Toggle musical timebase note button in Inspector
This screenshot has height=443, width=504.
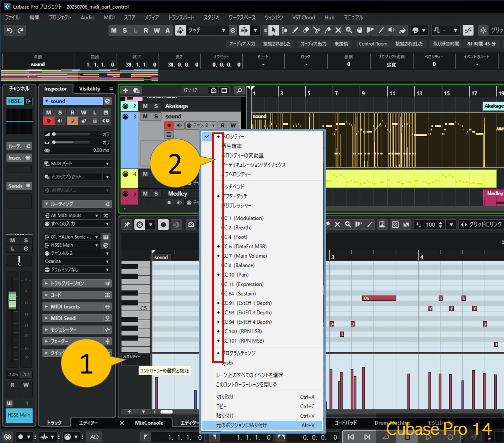click(72, 121)
